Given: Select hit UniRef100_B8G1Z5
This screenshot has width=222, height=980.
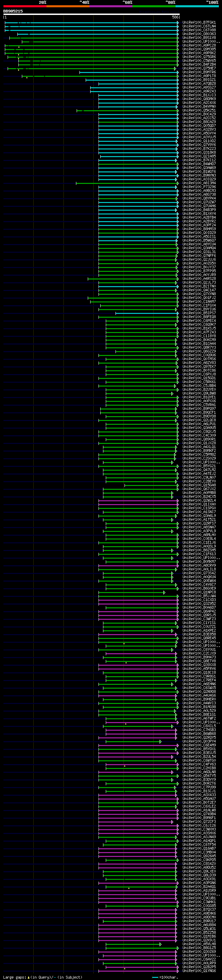Looking at the screenshot, I should point(199,948).
